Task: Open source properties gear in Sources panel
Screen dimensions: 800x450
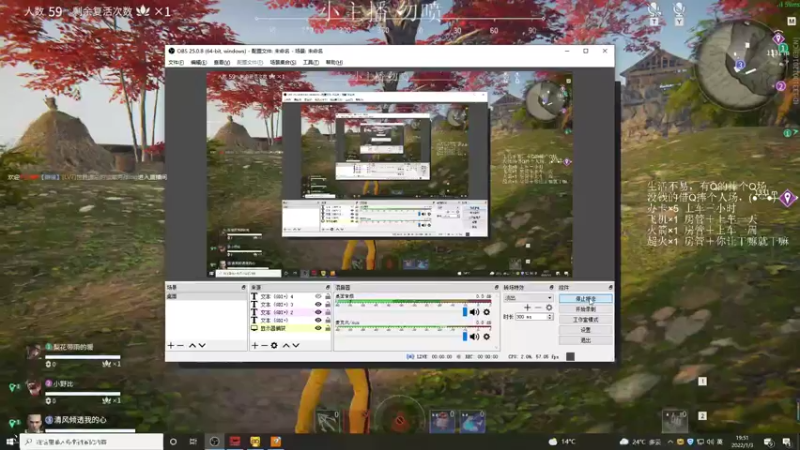Action: (274, 345)
